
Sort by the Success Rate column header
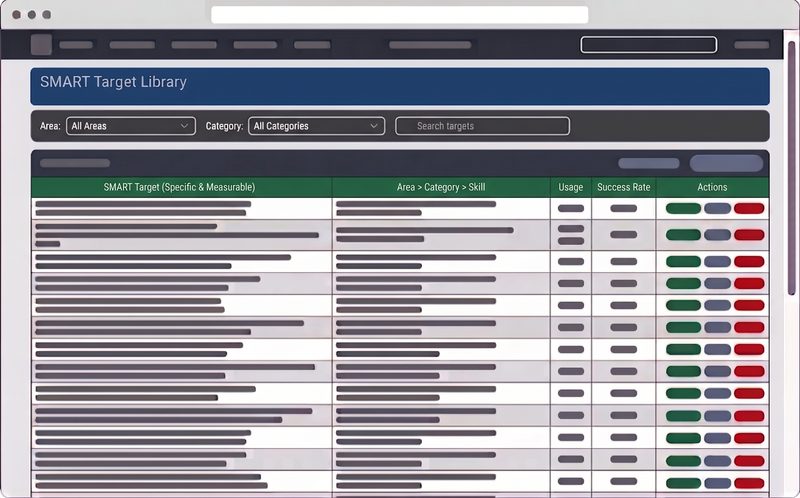coord(623,187)
